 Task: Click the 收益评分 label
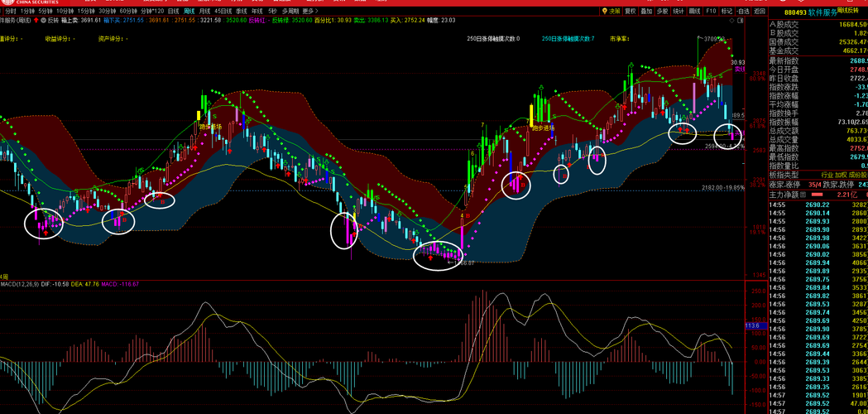[60, 39]
